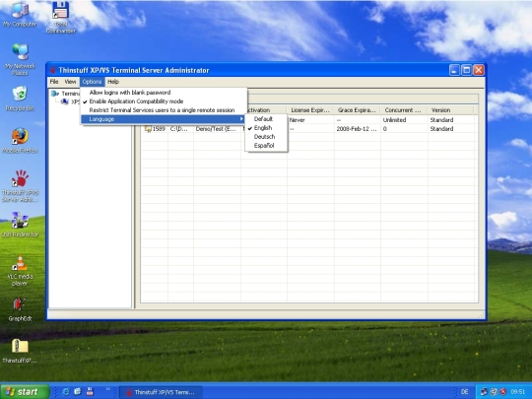Close the Options menu
532x399 pixels.
click(92, 82)
